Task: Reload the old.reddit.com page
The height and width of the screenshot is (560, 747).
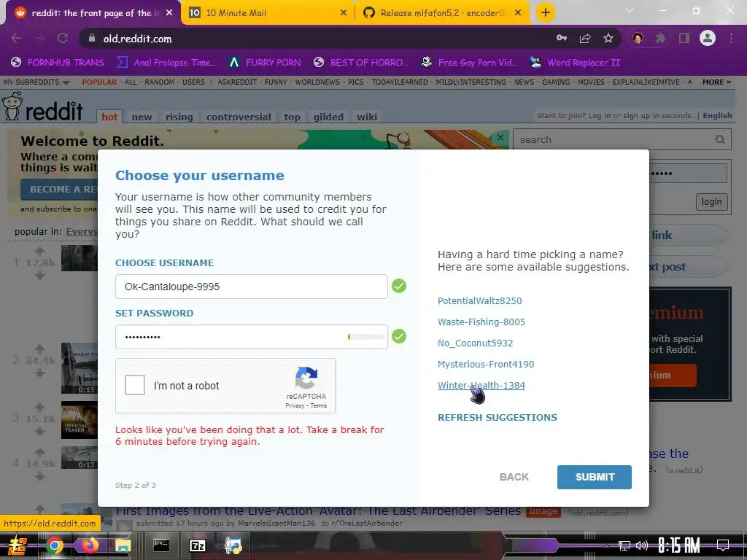Action: (63, 39)
